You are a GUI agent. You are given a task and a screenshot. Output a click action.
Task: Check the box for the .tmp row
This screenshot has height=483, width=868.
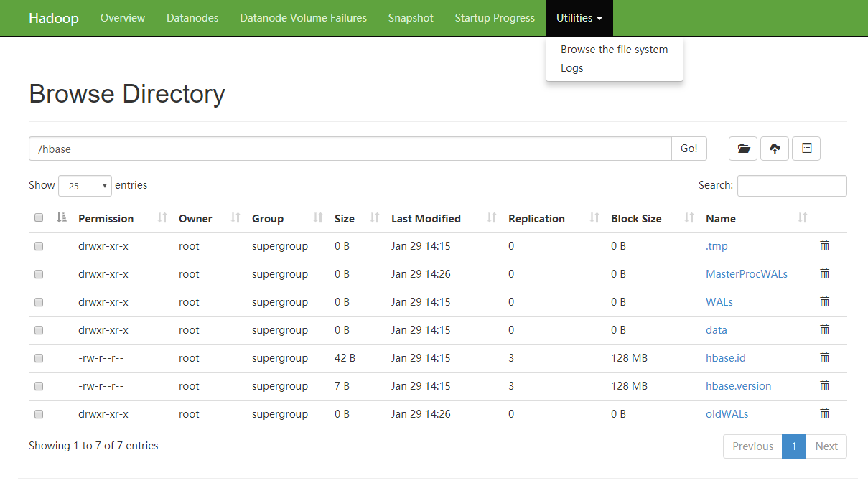[39, 246]
